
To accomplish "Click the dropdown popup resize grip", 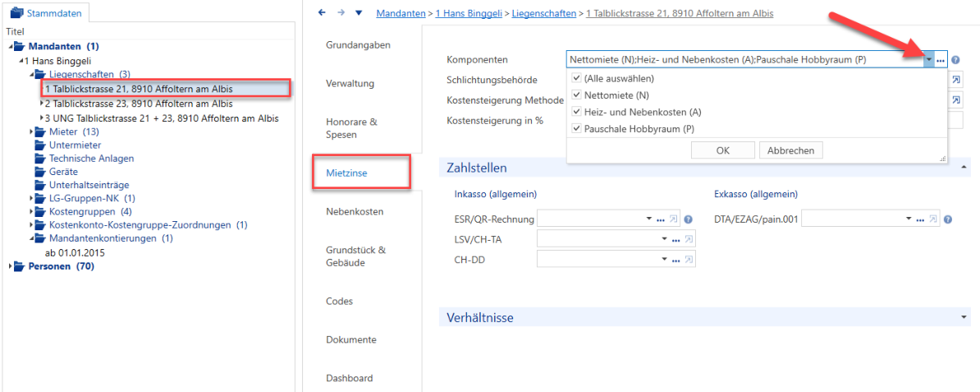I will (942, 159).
